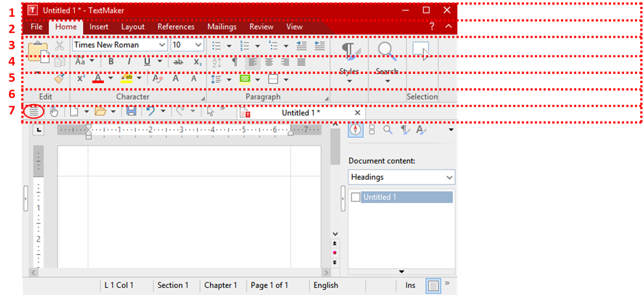Image resolution: width=644 pixels, height=295 pixels.
Task: Click the hamburger menu icon in toolbar
Action: point(34,112)
